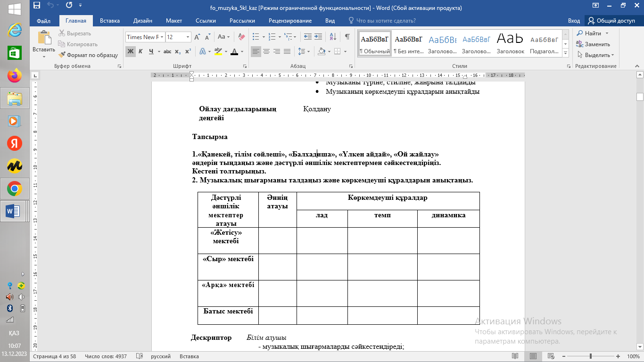The height and width of the screenshot is (362, 644).
Task: Toggle strikethrough text formatting
Action: 167,51
